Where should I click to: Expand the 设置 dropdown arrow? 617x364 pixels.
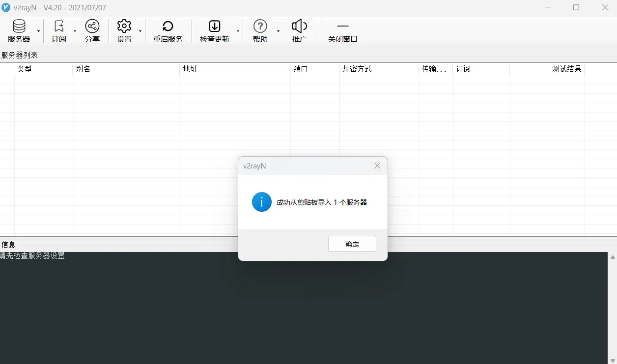(140, 31)
